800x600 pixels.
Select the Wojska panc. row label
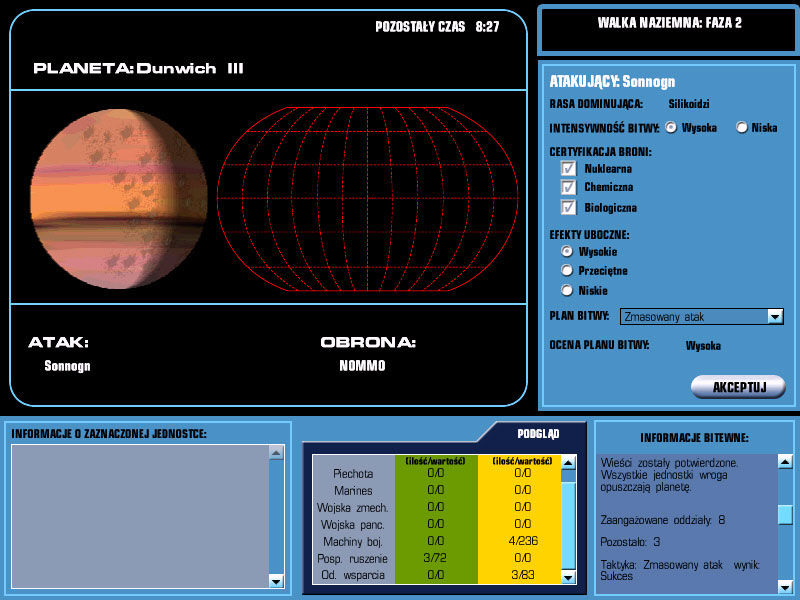[353, 524]
